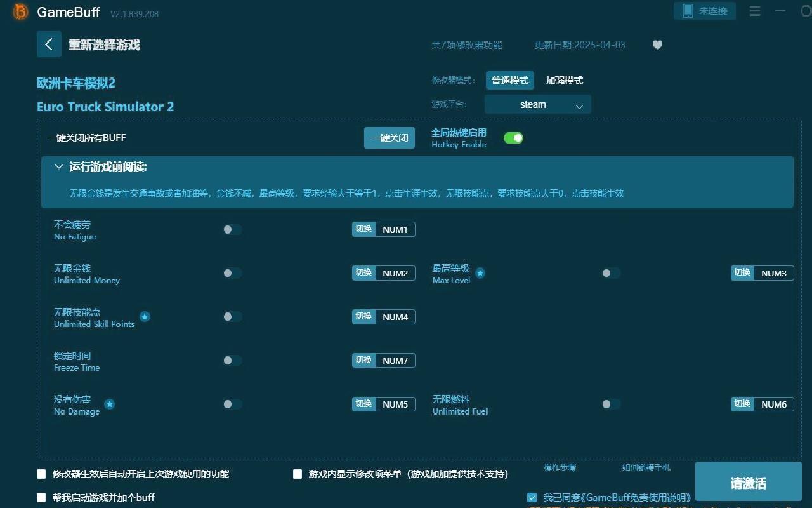Screen dimensions: 812x508
Task: Click star badge next to Max Level
Action: [480, 273]
